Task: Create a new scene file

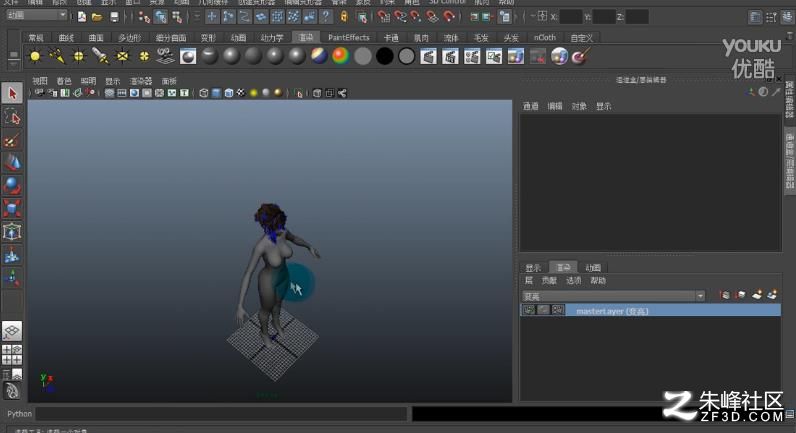Action: pyautogui.click(x=82, y=17)
